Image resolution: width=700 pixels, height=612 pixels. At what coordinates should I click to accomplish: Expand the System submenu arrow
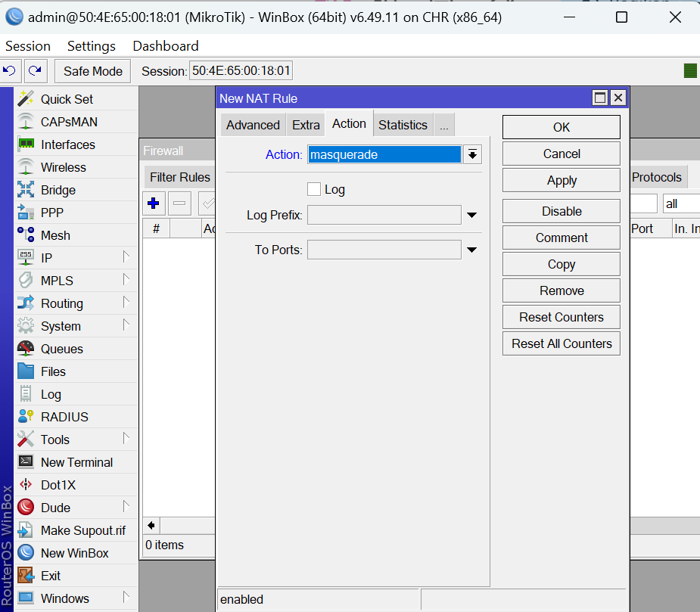(x=126, y=325)
